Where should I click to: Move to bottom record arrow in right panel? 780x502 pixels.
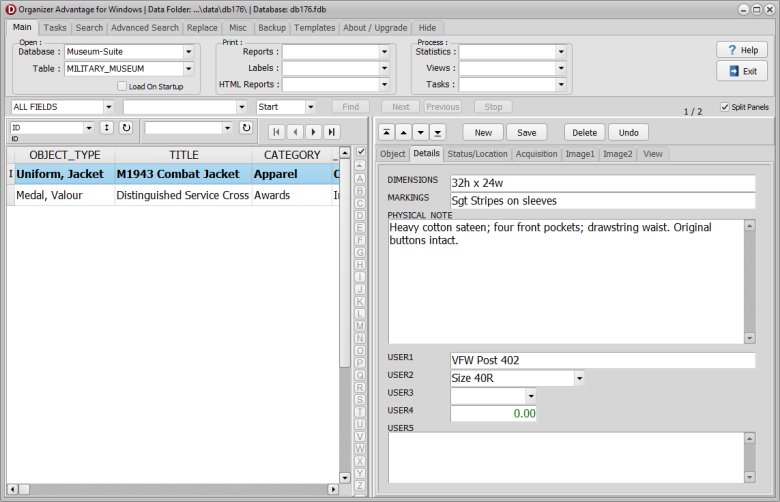[438, 132]
